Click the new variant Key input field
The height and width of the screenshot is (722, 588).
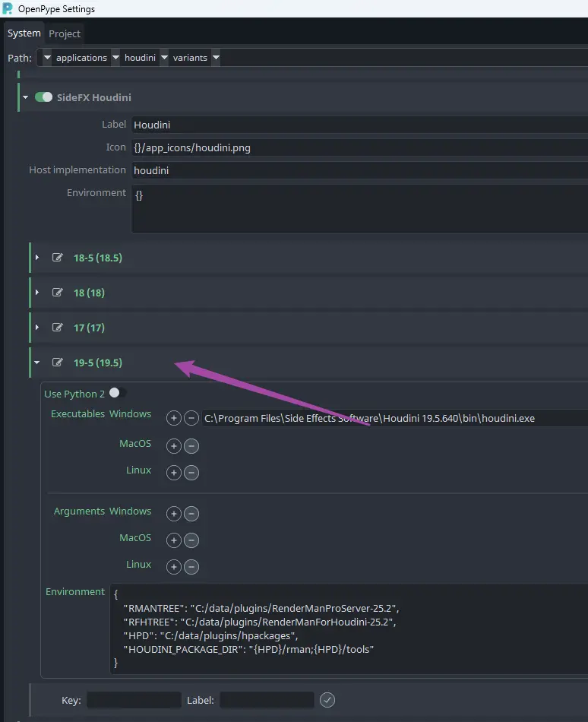pos(134,700)
